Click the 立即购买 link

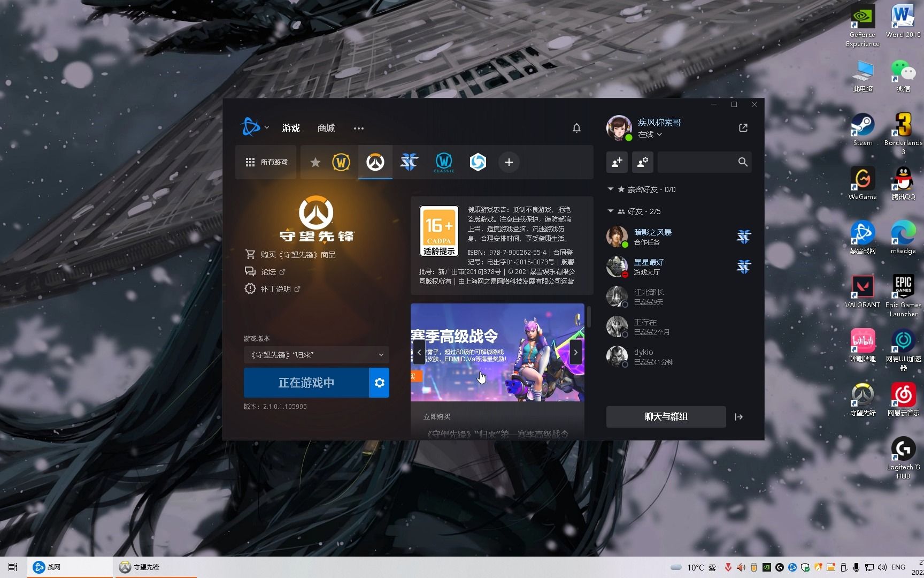437,416
